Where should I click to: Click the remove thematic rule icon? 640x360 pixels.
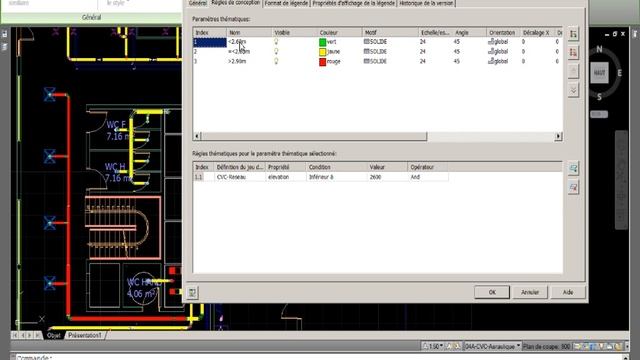[x=573, y=187]
